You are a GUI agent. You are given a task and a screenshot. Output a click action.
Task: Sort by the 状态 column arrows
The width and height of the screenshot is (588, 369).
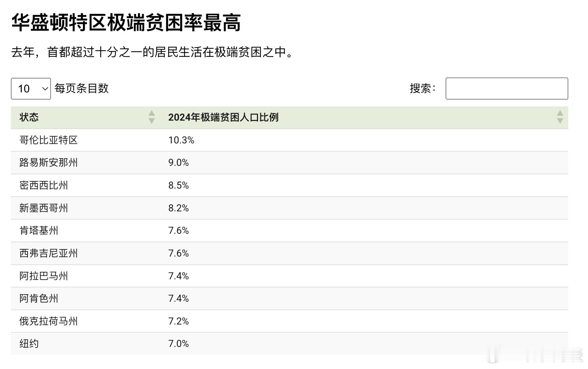coord(152,117)
